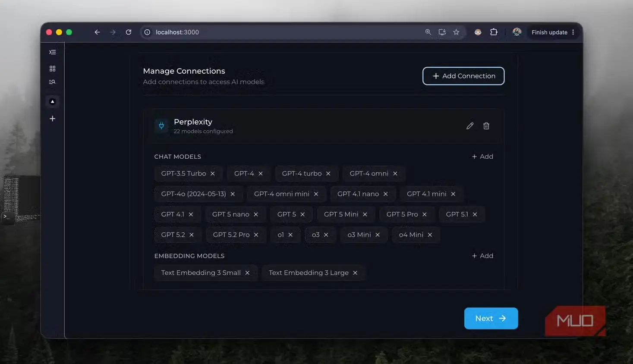Delete the Perplexity connection using the trash icon
The image size is (633, 364).
pos(486,126)
